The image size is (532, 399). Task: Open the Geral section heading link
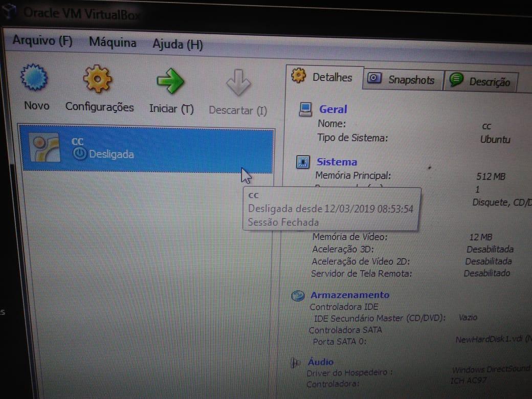point(333,109)
